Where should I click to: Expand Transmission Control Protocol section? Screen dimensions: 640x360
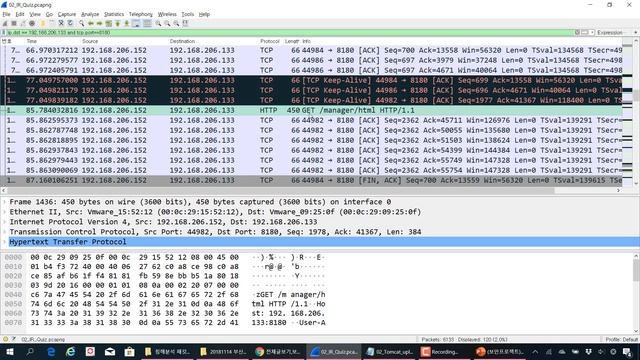point(4,232)
